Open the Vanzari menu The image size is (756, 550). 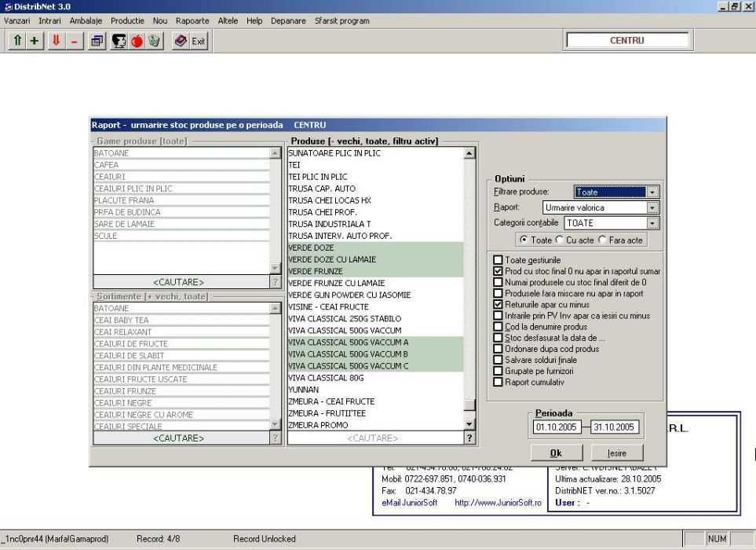(x=16, y=20)
